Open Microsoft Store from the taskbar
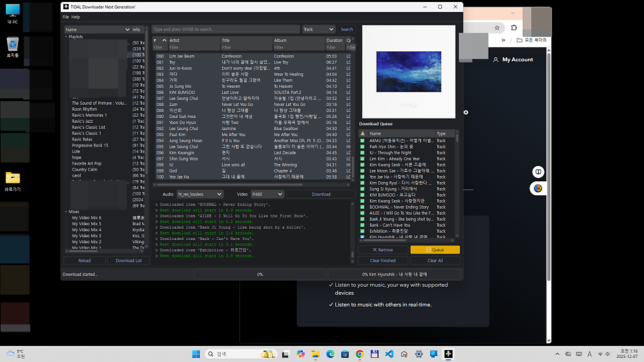This screenshot has height=362, width=644. 345,354
